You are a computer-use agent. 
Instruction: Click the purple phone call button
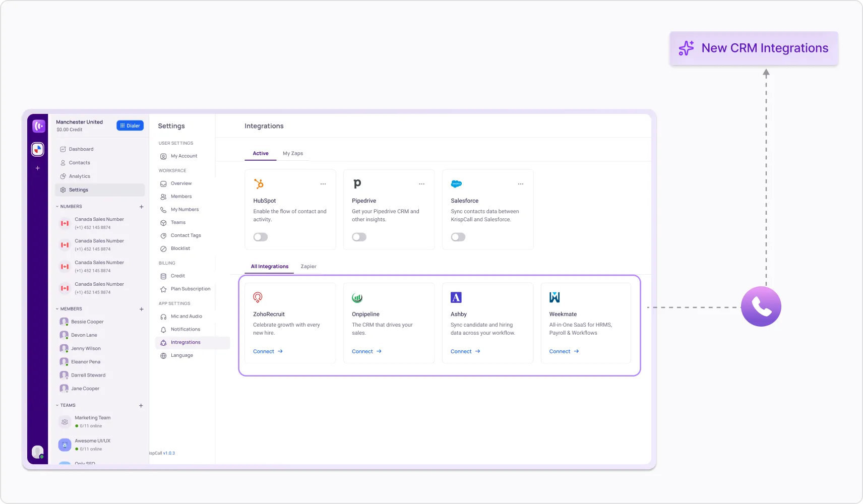pyautogui.click(x=761, y=306)
